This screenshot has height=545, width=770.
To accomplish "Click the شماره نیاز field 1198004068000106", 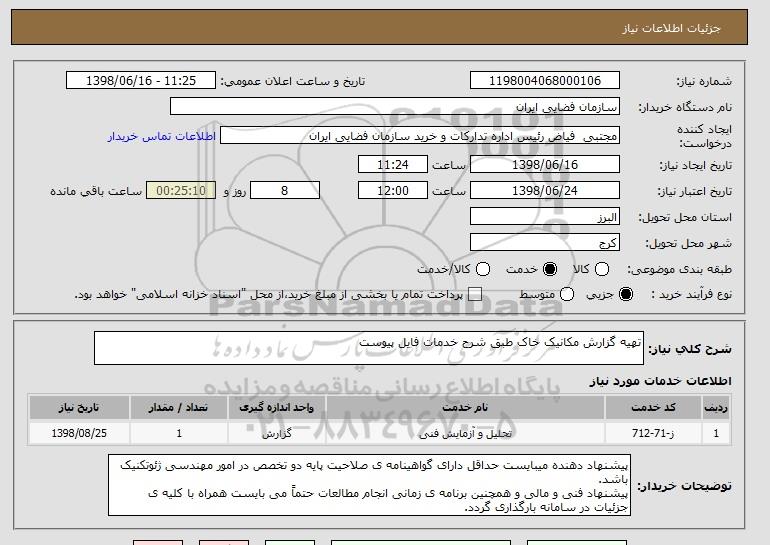I will click(545, 81).
